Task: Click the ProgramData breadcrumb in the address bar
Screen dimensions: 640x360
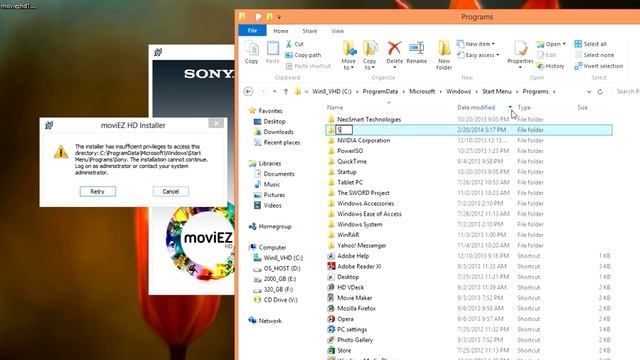Action: coord(380,91)
